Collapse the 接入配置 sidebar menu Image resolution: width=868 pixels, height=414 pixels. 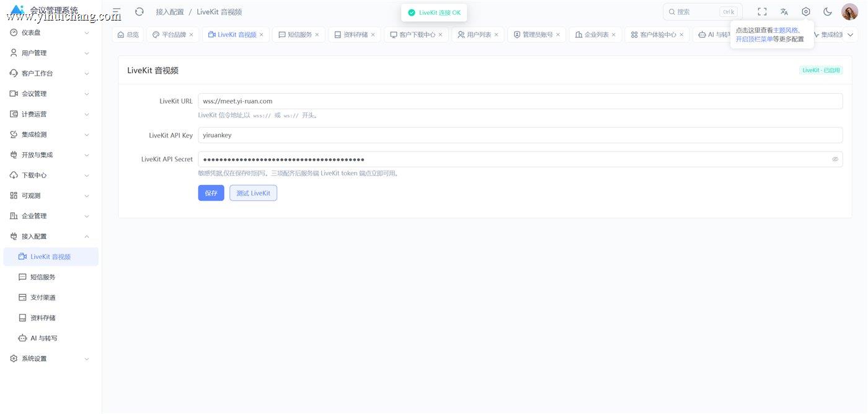[51, 236]
